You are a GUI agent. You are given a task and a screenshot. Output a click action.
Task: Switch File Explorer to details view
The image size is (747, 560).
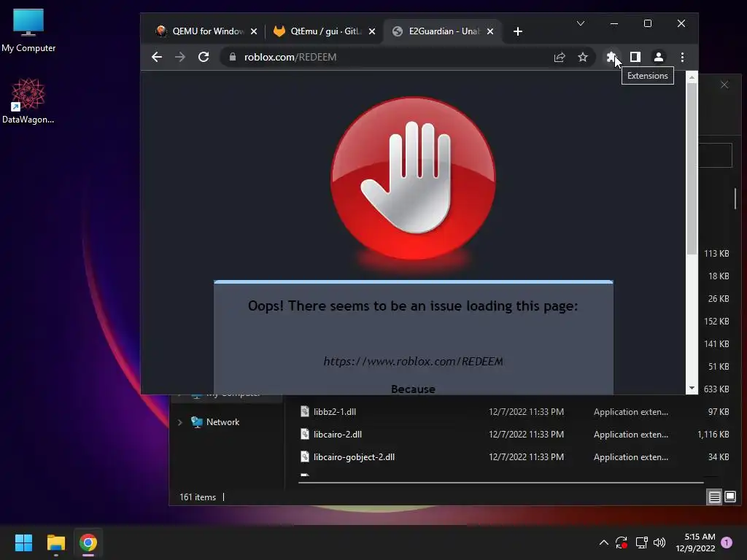[715, 497]
